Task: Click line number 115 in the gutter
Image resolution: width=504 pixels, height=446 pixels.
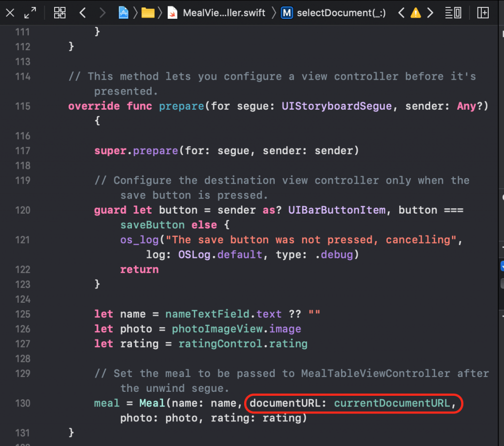Action: 23,106
